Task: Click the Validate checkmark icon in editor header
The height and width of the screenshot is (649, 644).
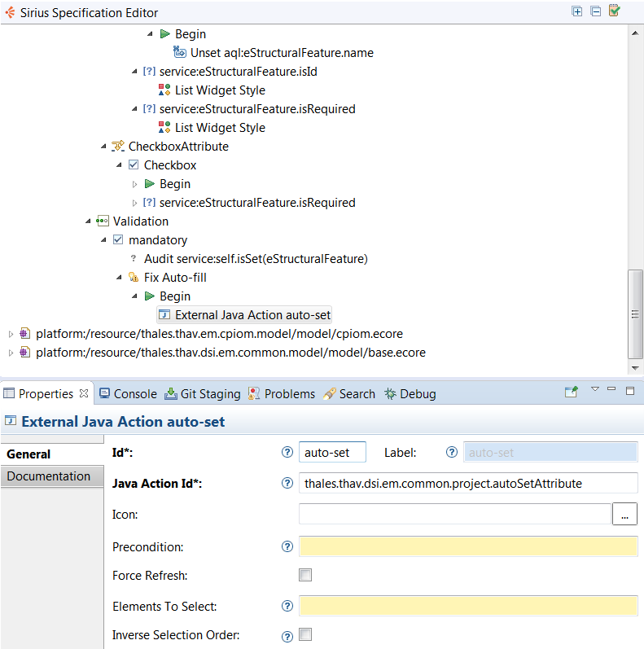Action: pyautogui.click(x=614, y=11)
